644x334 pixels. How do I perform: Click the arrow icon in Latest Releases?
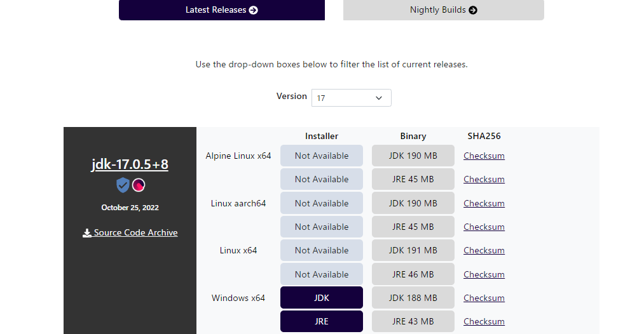(x=254, y=10)
